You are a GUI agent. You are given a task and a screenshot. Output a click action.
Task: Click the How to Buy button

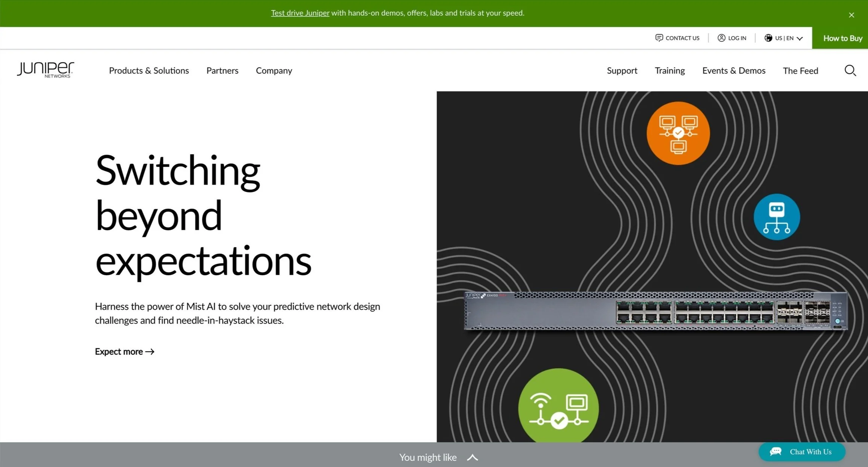842,38
